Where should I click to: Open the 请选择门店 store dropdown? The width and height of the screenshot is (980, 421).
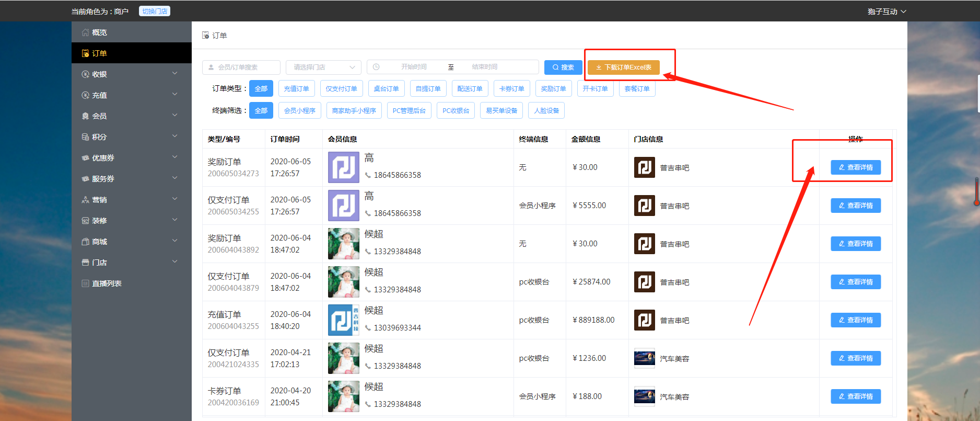[x=323, y=67]
